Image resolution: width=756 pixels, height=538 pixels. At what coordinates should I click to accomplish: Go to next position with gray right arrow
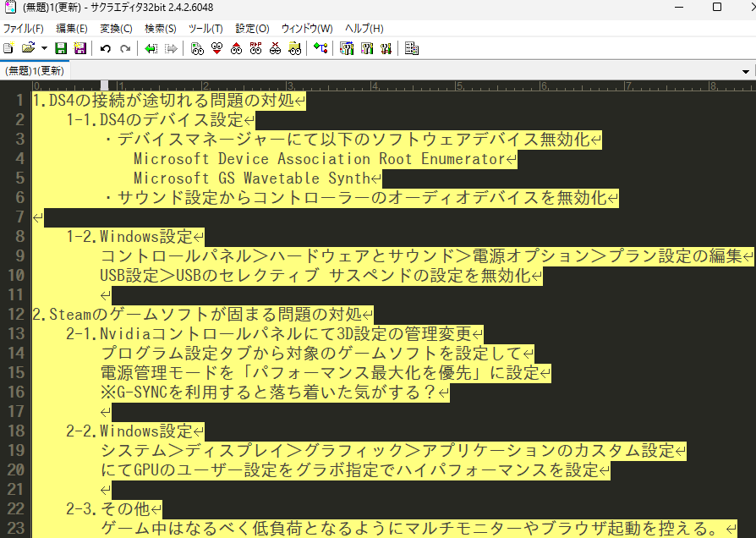(x=171, y=48)
